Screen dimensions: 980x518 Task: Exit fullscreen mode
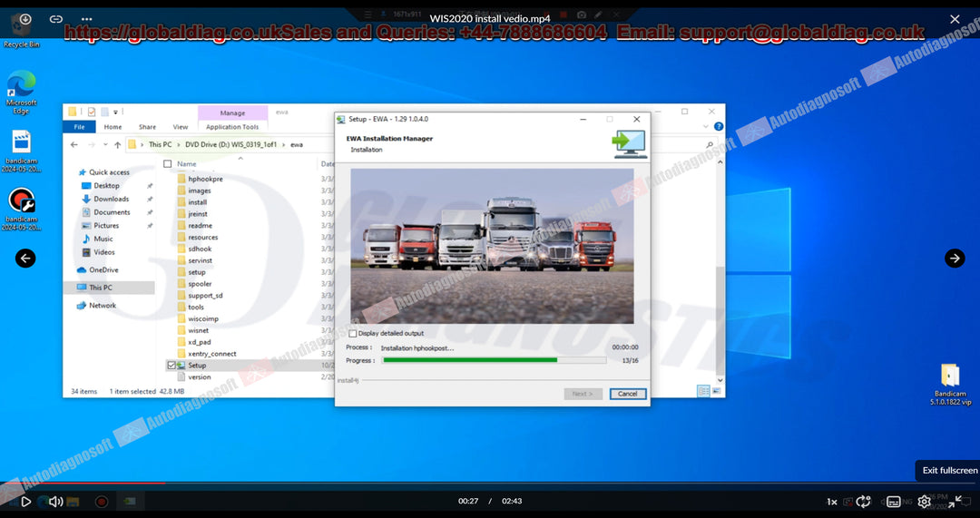955,501
